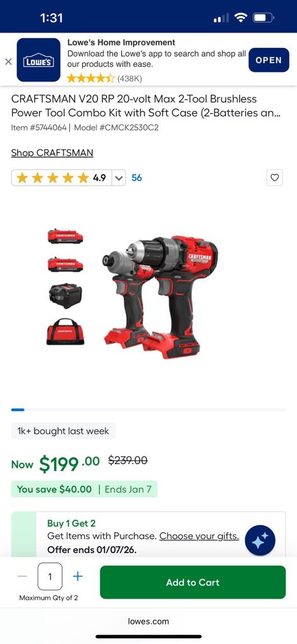This screenshot has width=297, height=644.
Task: Tap the Lowe's app logo icon
Action: (38, 60)
